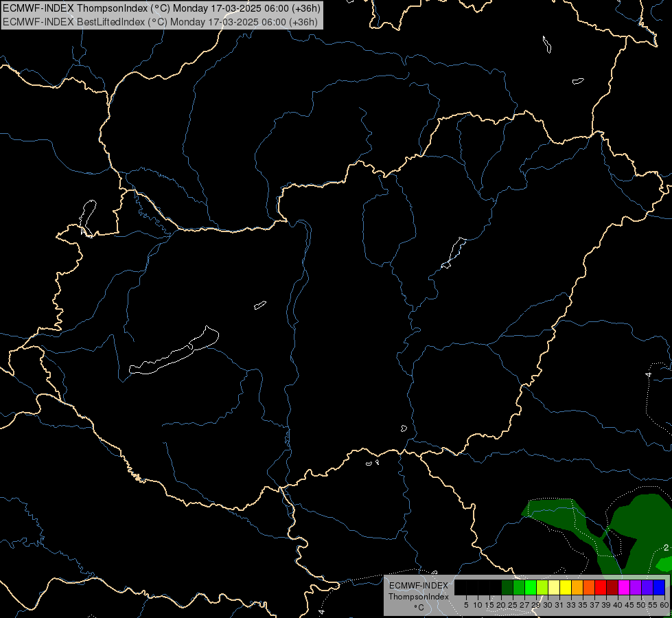Pick the dark red 39–40 legend swatch
The image size is (672, 618).
(x=612, y=587)
